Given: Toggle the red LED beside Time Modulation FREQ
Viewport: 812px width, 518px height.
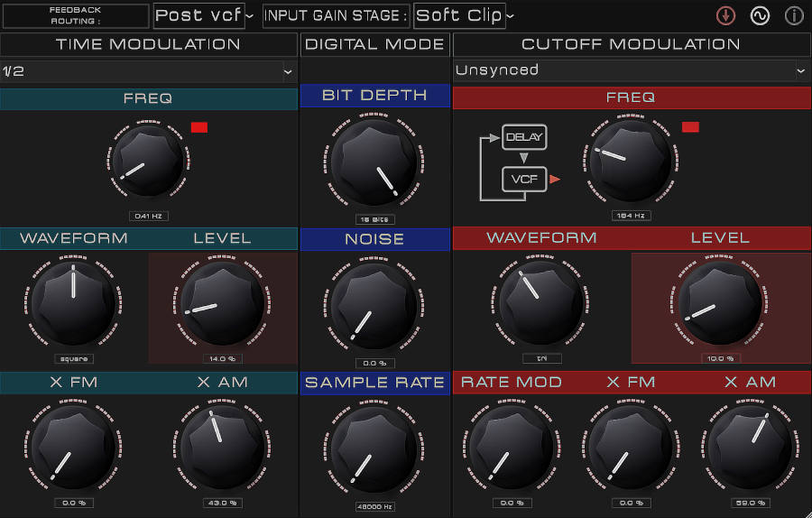Looking at the screenshot, I should (x=199, y=127).
